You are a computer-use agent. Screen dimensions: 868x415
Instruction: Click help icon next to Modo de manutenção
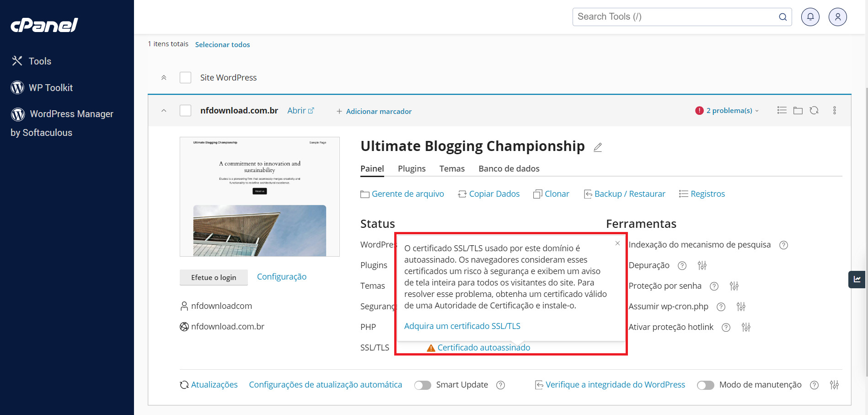coord(814,385)
